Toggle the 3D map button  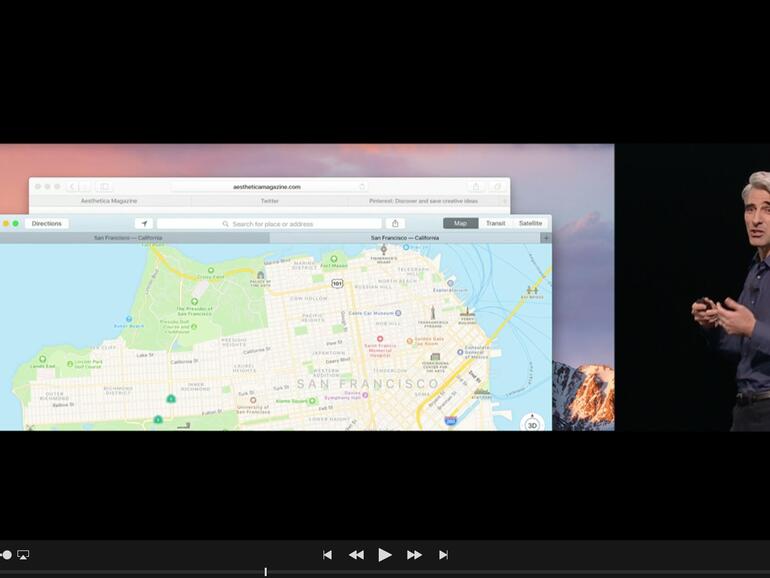tap(532, 425)
